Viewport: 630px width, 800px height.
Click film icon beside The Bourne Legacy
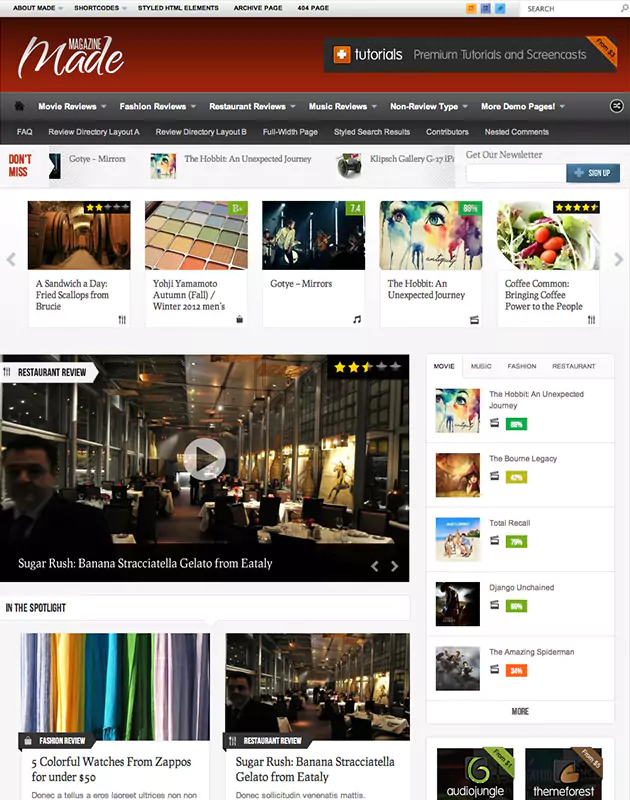click(x=494, y=476)
